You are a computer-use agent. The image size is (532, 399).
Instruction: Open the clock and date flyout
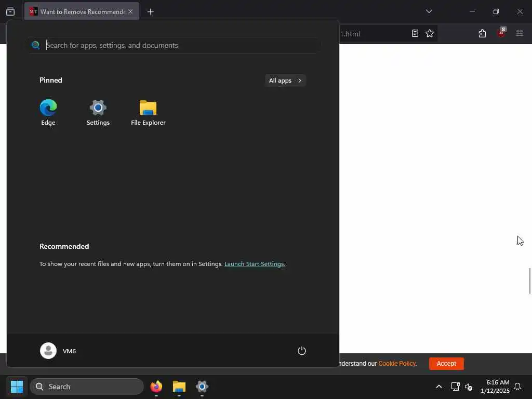pos(495,387)
